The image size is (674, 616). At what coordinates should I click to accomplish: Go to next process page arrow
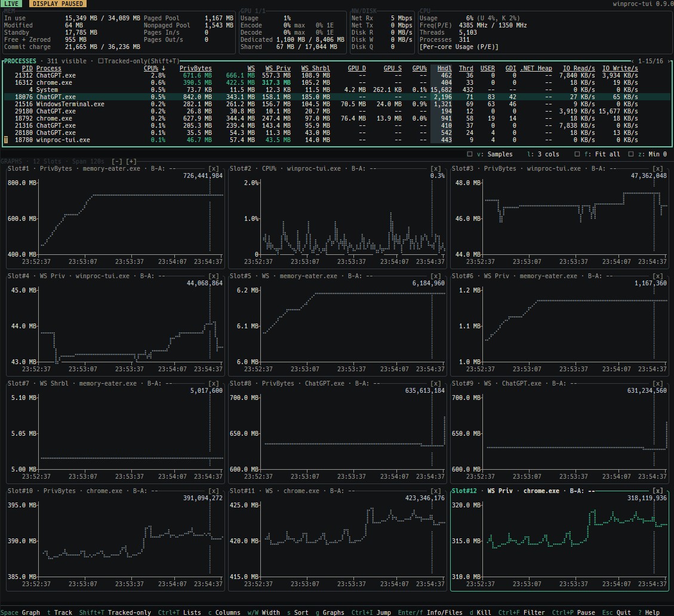[669, 61]
